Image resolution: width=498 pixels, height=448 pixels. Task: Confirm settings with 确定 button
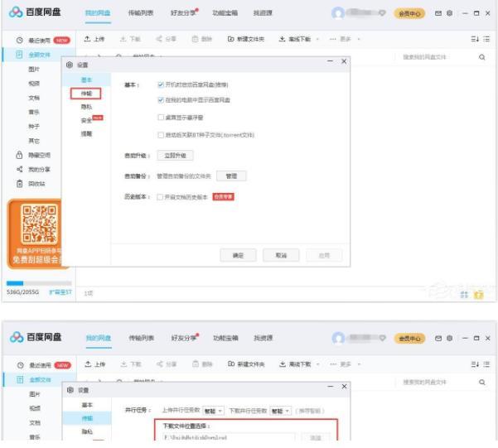[238, 255]
